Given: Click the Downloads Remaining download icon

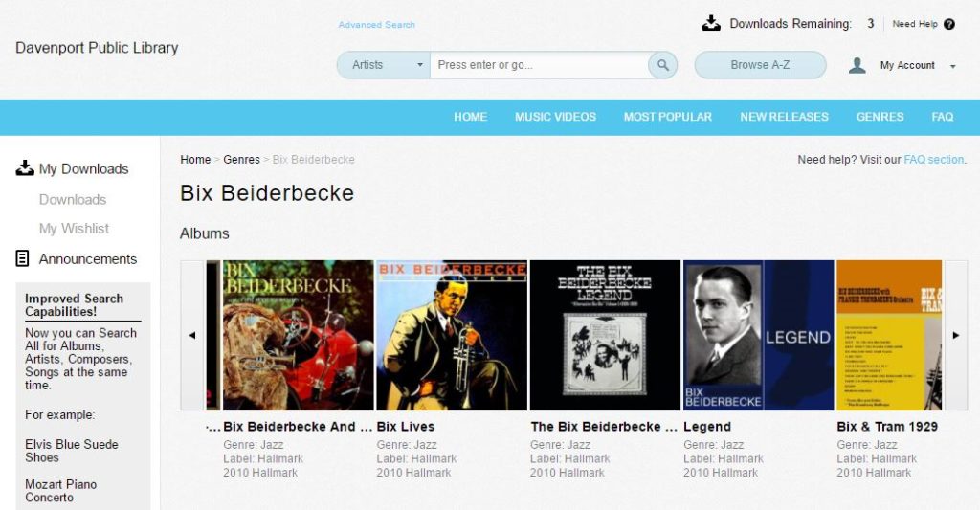Looking at the screenshot, I should click(x=711, y=23).
